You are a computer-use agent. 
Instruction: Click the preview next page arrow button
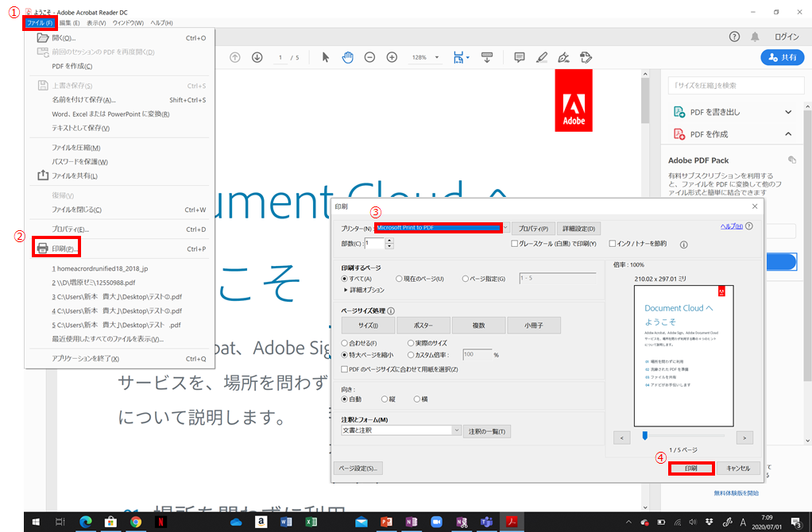(x=744, y=438)
